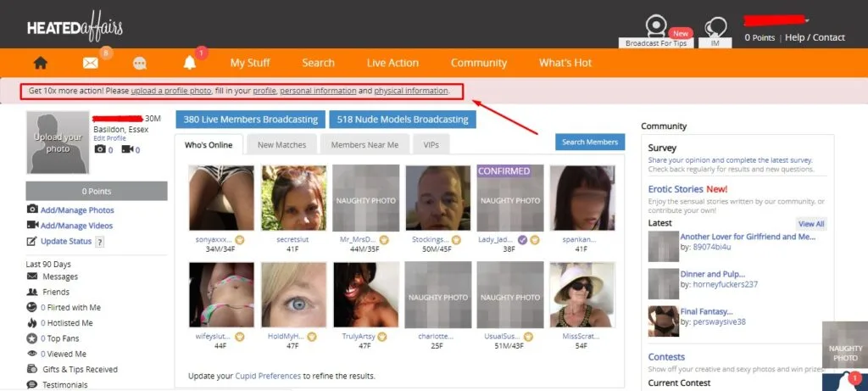
Task: Click the Broadcast For Tips webcam icon
Action: [654, 26]
